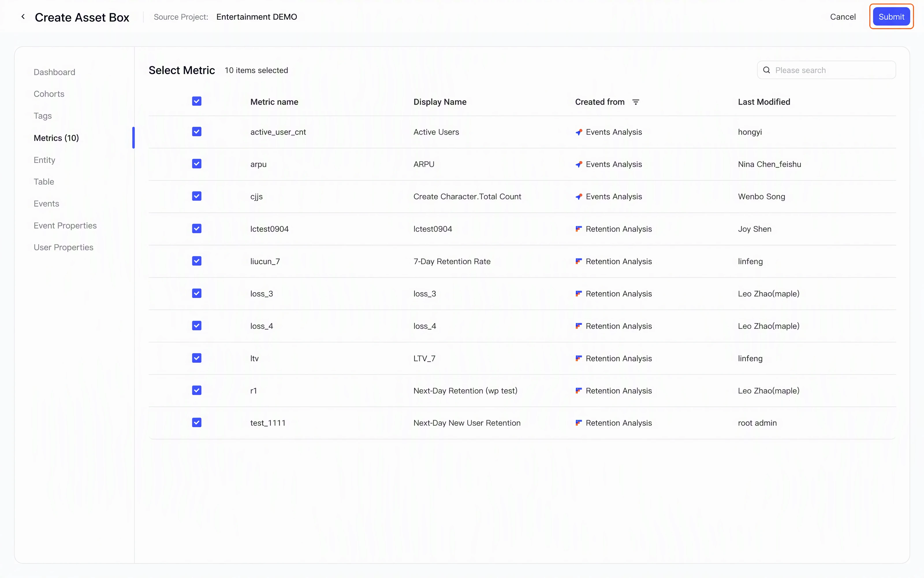Click Retention Analysis icon in loss_3 row
This screenshot has width=924, height=578.
point(579,294)
